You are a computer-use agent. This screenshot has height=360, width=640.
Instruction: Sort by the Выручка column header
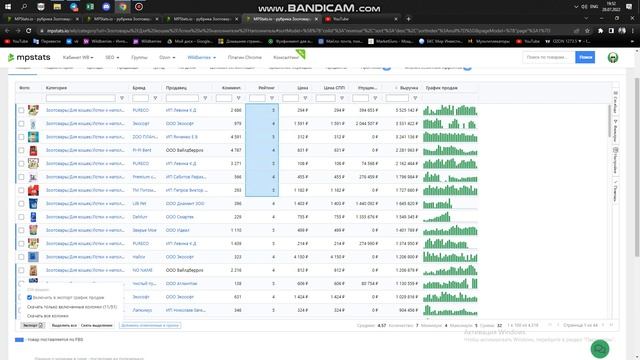click(409, 88)
